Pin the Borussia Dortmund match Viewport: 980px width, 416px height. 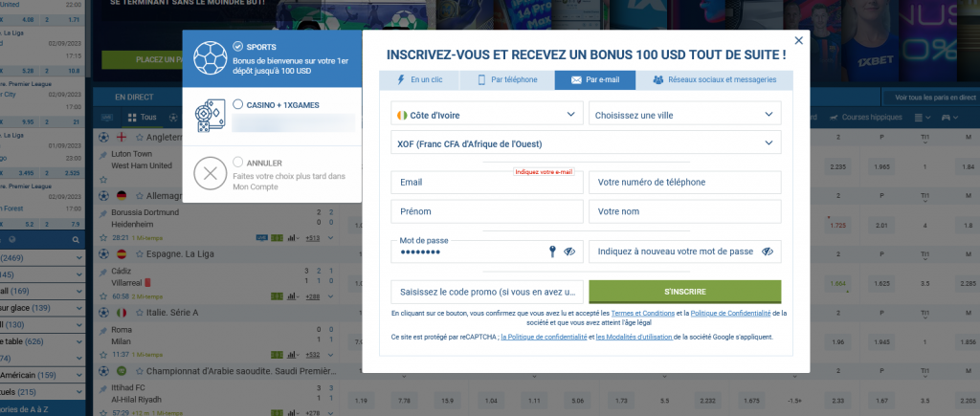[103, 212]
